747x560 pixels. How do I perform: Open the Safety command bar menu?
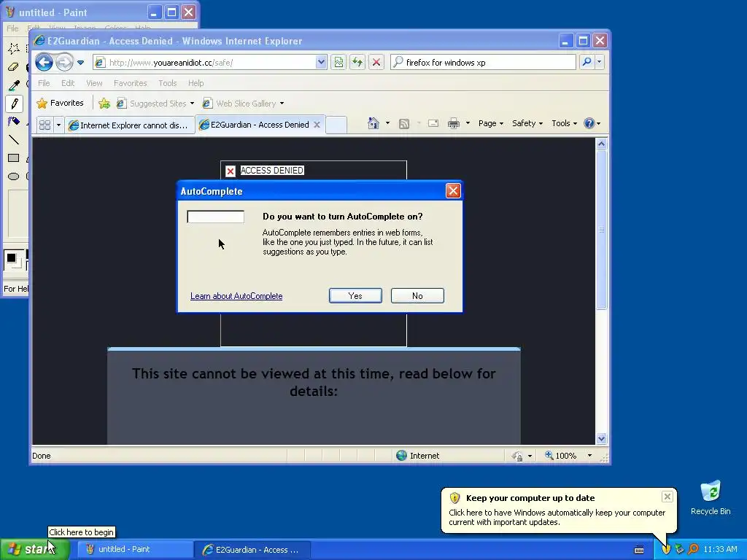click(x=527, y=123)
